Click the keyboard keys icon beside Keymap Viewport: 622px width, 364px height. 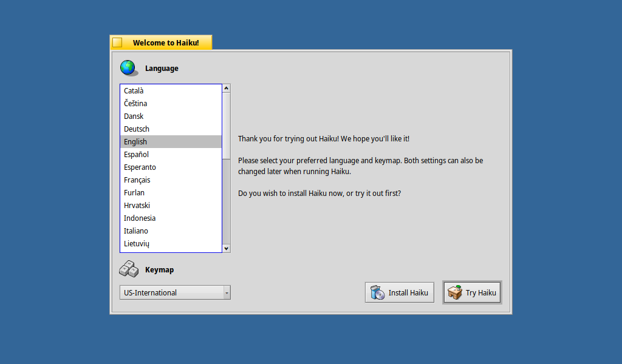(128, 269)
